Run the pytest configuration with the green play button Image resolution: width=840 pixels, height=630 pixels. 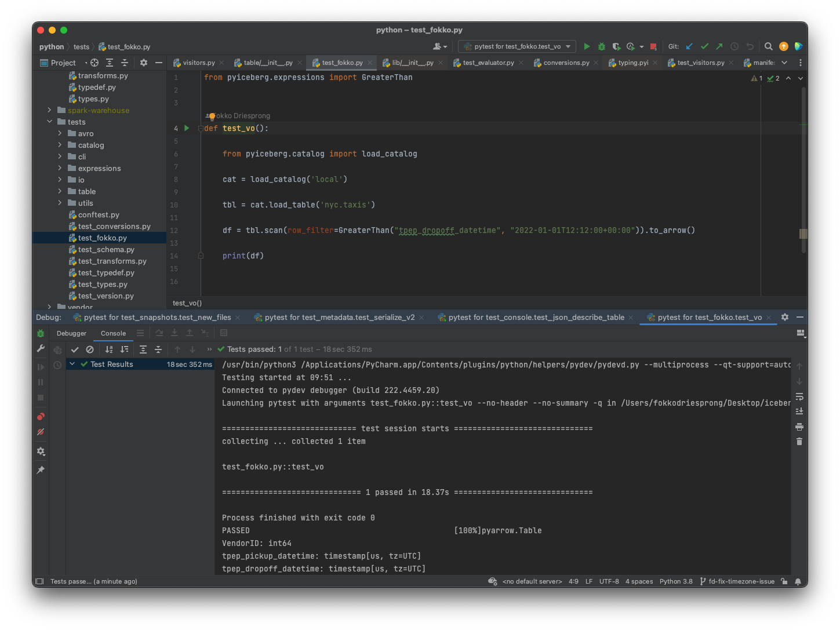(x=587, y=46)
